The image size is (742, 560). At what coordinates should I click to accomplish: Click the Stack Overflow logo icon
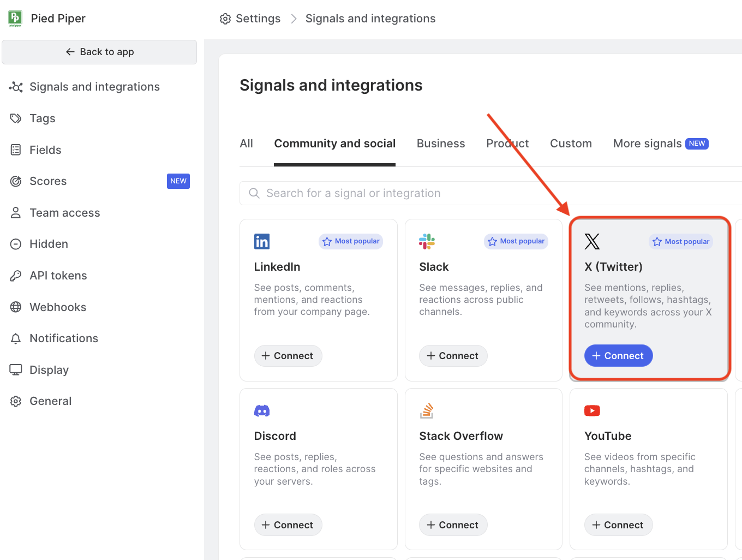tap(427, 410)
